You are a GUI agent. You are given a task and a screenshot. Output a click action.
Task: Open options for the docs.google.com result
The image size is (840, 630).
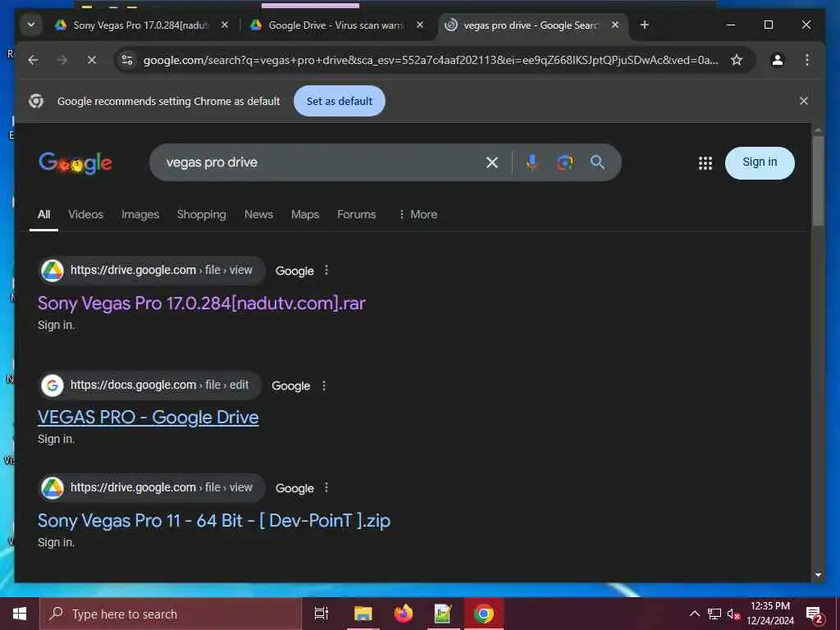pos(323,386)
